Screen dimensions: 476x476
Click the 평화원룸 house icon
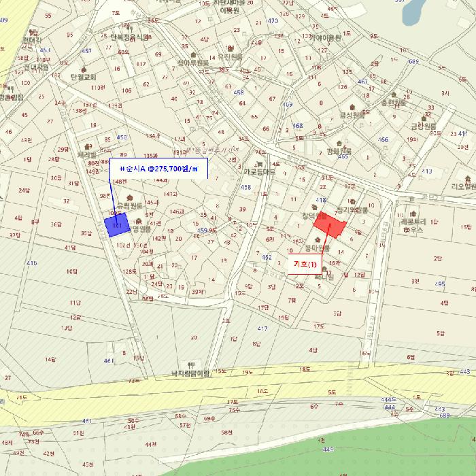click(x=339, y=143)
